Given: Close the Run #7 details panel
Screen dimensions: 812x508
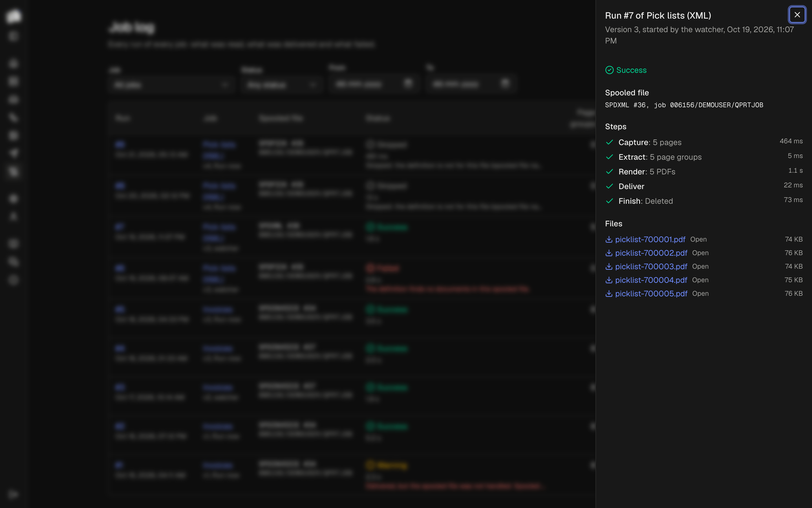Looking at the screenshot, I should point(797,15).
